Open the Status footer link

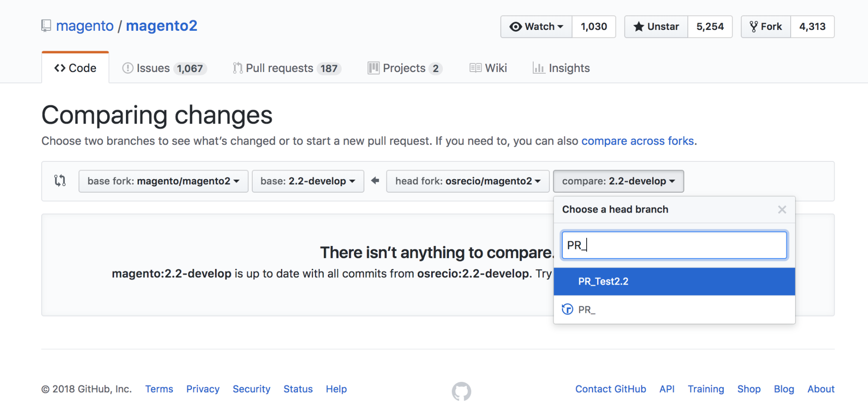(x=298, y=389)
